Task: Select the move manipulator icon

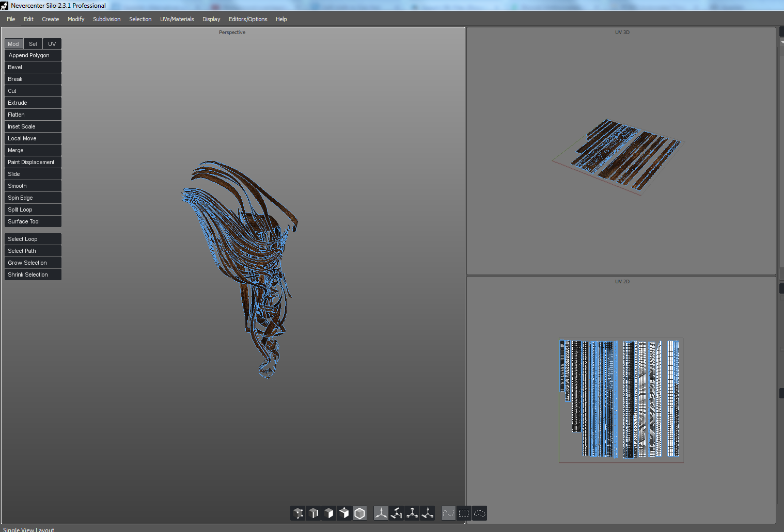Action: pos(381,513)
